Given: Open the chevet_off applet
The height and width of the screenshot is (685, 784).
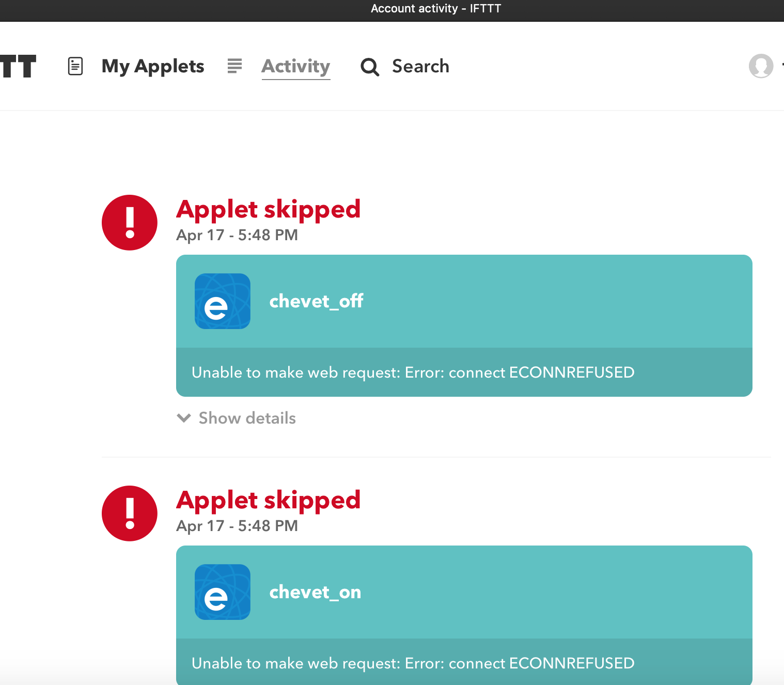Looking at the screenshot, I should point(316,301).
